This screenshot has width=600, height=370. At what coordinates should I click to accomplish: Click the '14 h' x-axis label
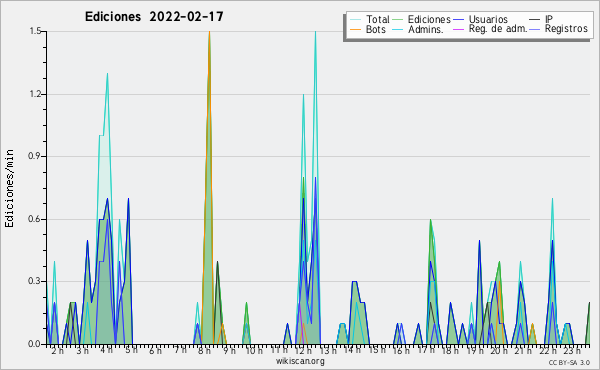click(352, 350)
